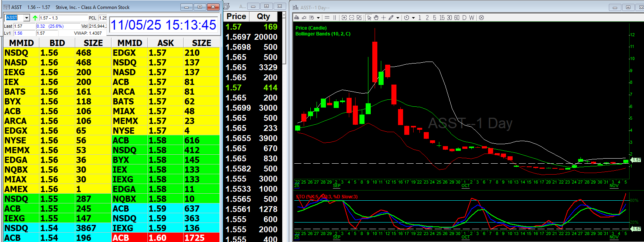Toggle the horizontal line tool

point(327,18)
